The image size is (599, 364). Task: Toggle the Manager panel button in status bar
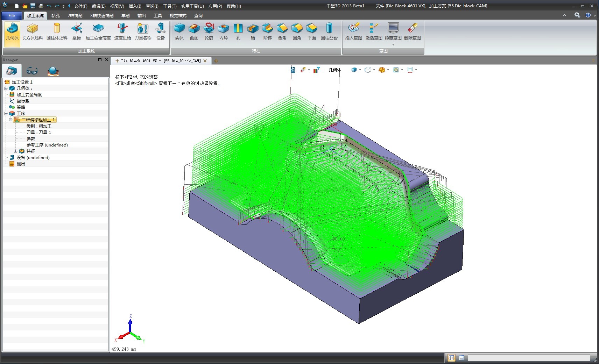451,358
